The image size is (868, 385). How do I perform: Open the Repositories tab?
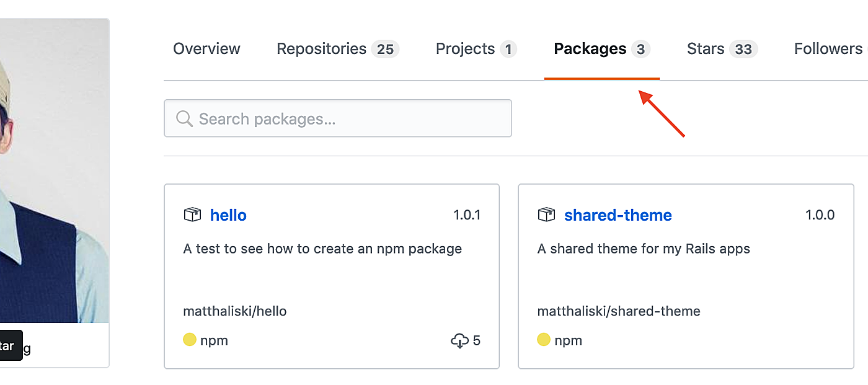[x=321, y=49]
